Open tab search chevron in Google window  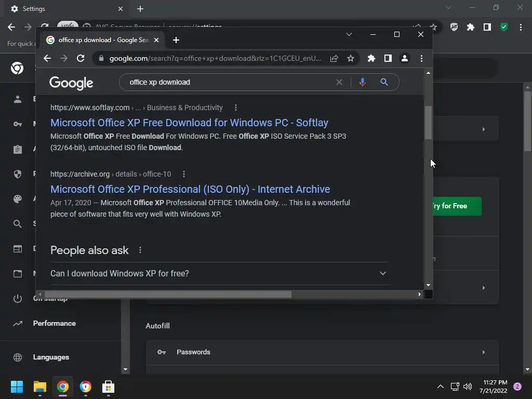tap(349, 34)
